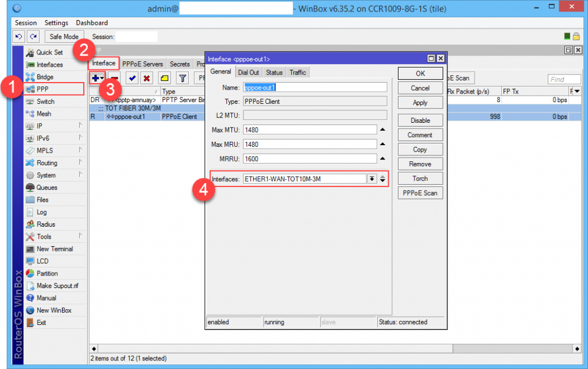Click the Max MTU value field
The image size is (588, 369).
(310, 130)
